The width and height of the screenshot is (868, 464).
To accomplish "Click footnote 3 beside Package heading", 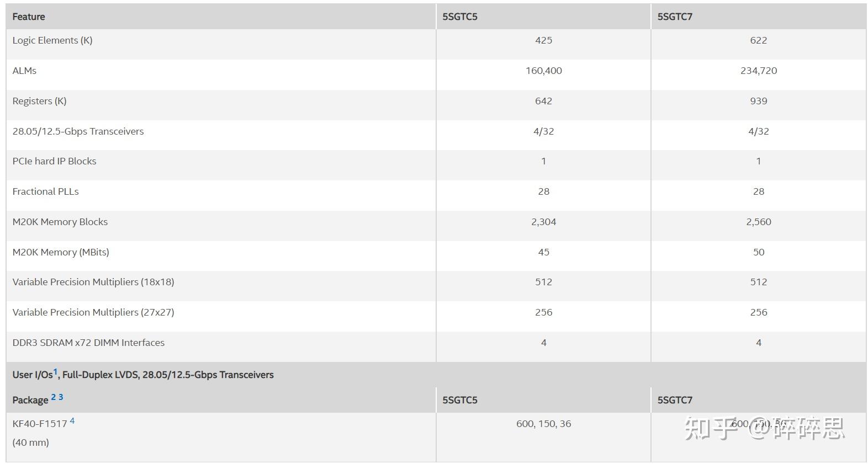I will 61,397.
